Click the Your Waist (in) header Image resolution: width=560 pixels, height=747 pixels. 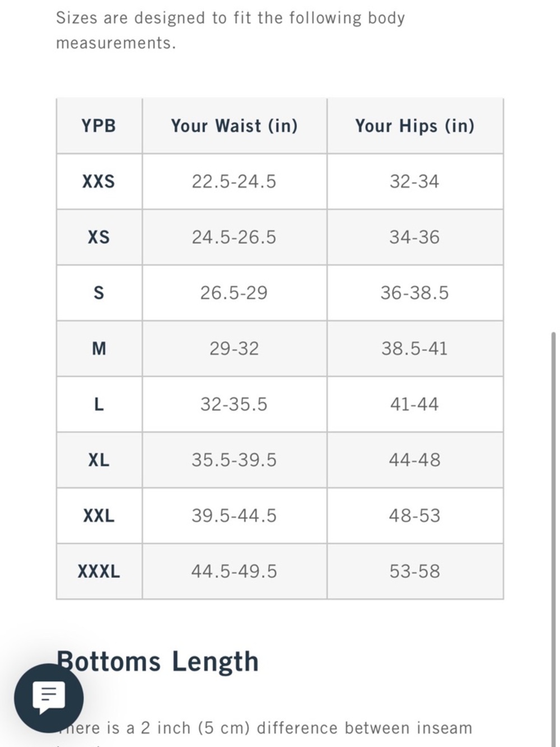tap(234, 126)
